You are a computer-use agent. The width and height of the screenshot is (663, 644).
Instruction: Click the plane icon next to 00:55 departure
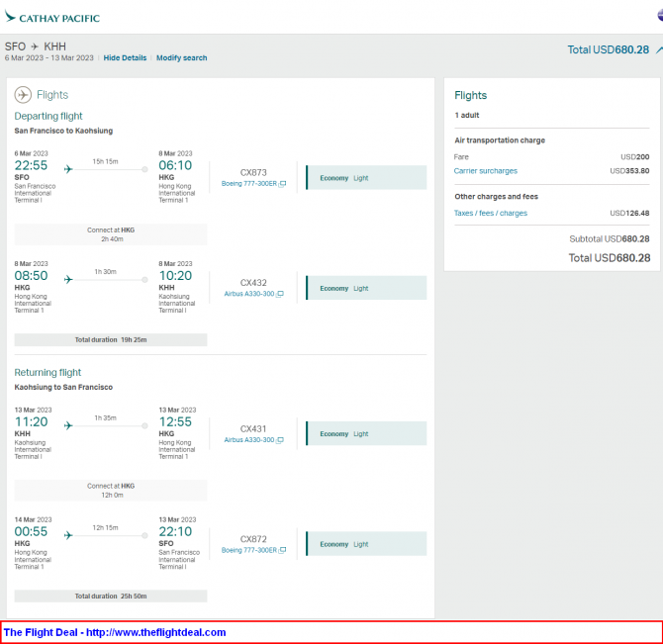(68, 535)
